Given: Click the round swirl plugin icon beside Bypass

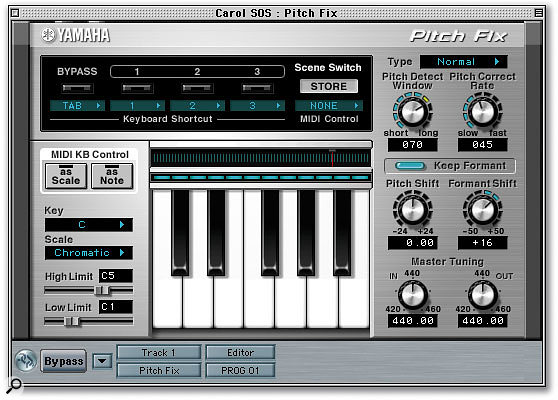Looking at the screenshot, I should 26,360.
